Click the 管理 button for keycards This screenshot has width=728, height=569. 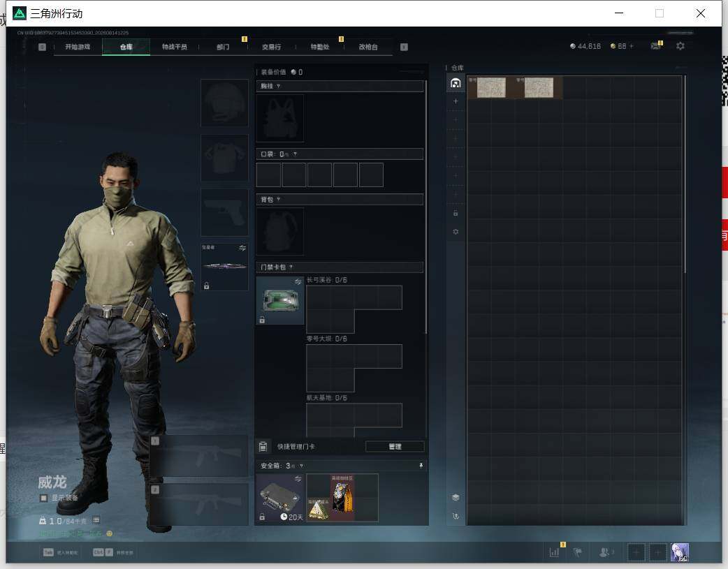click(395, 447)
